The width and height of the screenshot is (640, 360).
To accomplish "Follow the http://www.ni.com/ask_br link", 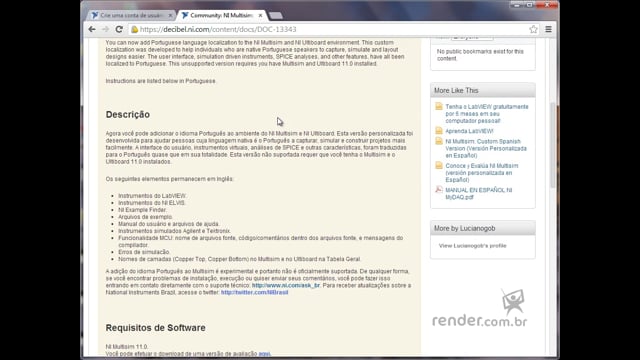I will (x=286, y=285).
